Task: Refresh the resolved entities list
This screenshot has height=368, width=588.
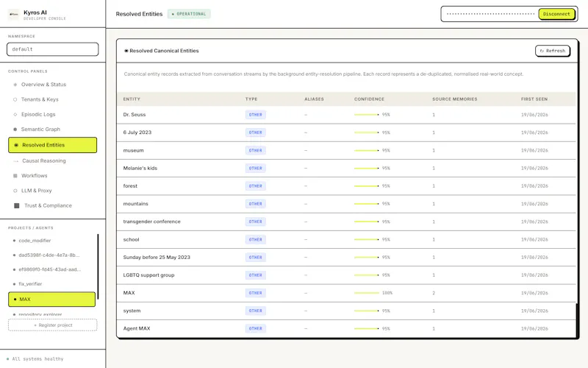Action: 553,51
